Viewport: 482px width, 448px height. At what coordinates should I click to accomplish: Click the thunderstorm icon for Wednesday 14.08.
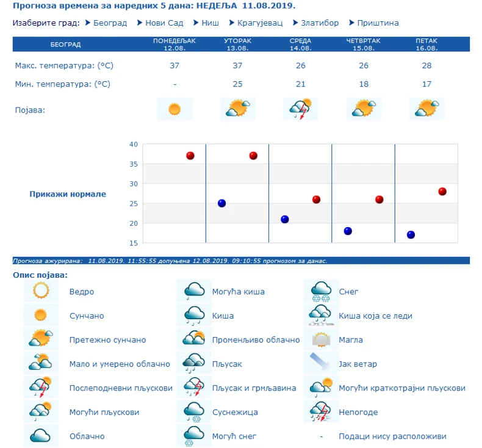(301, 109)
